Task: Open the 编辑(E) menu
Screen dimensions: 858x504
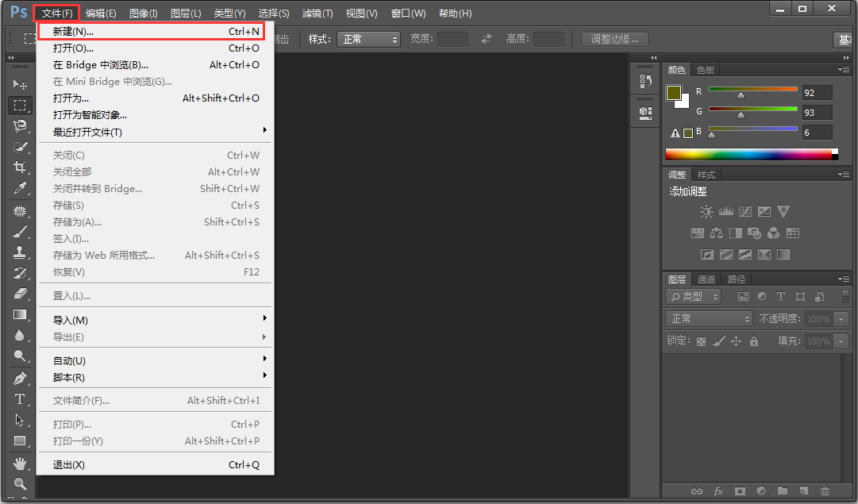Action: tap(101, 13)
